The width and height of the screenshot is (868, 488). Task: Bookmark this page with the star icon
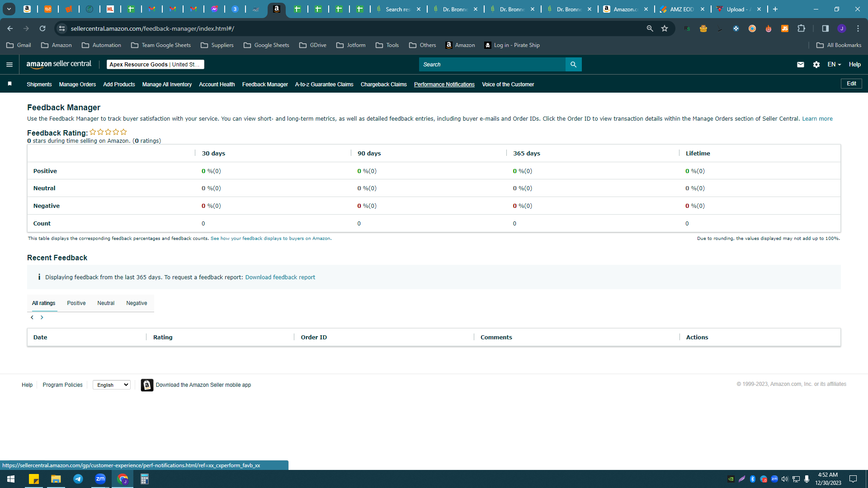click(665, 28)
